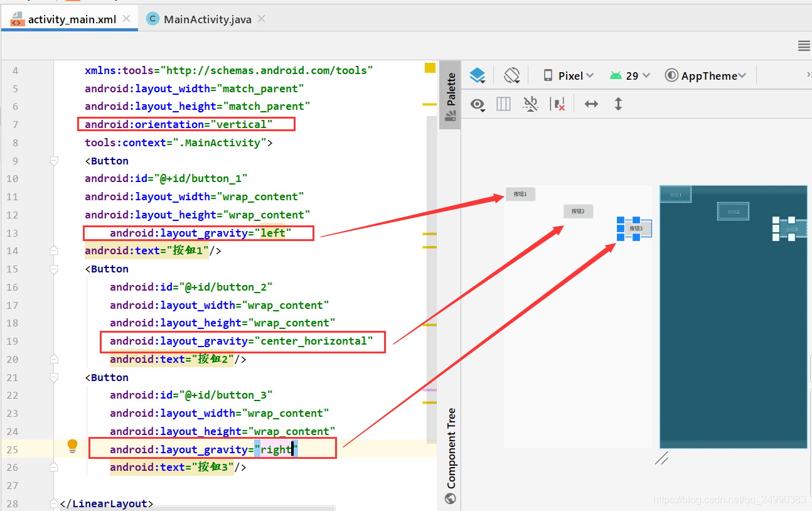
Task: Collapse fold marker at line 20
Action: click(x=54, y=359)
